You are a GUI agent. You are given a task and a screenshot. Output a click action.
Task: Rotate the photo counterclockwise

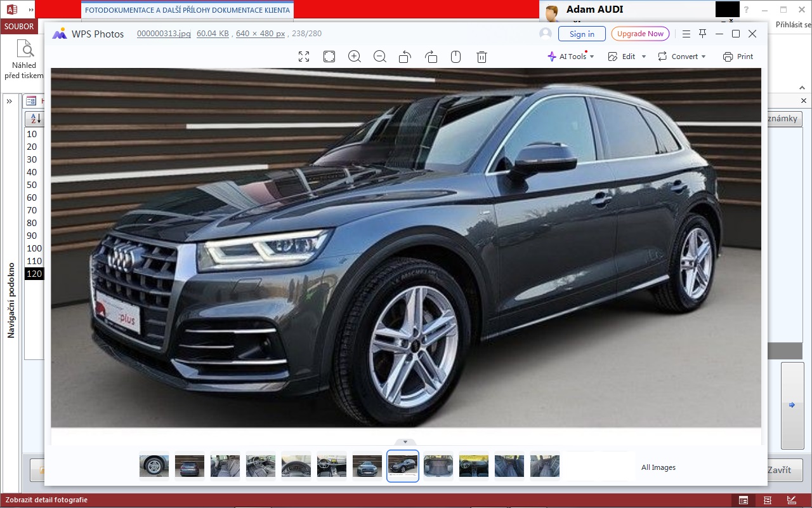pyautogui.click(x=405, y=57)
